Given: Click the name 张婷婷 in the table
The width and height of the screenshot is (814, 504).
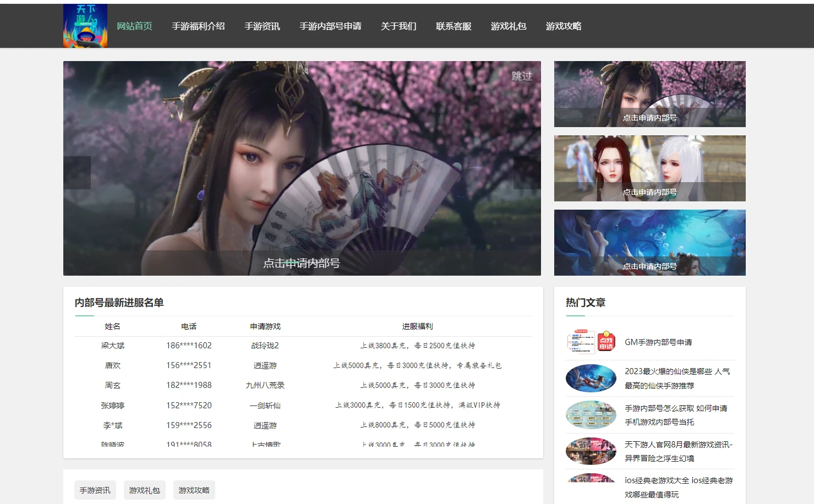Looking at the screenshot, I should pos(113,406).
